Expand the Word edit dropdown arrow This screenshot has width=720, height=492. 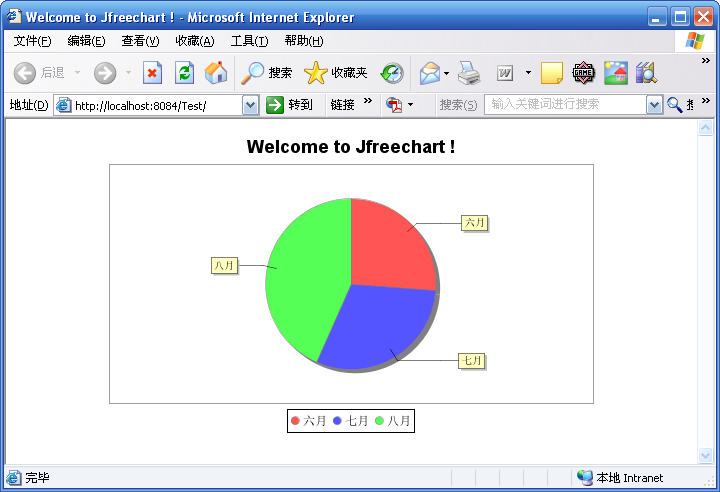point(529,72)
